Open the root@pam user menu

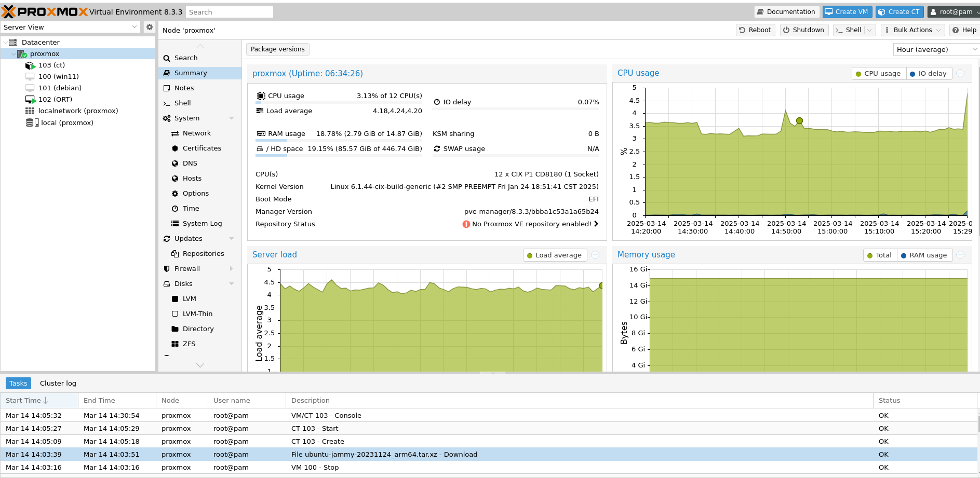(x=954, y=12)
